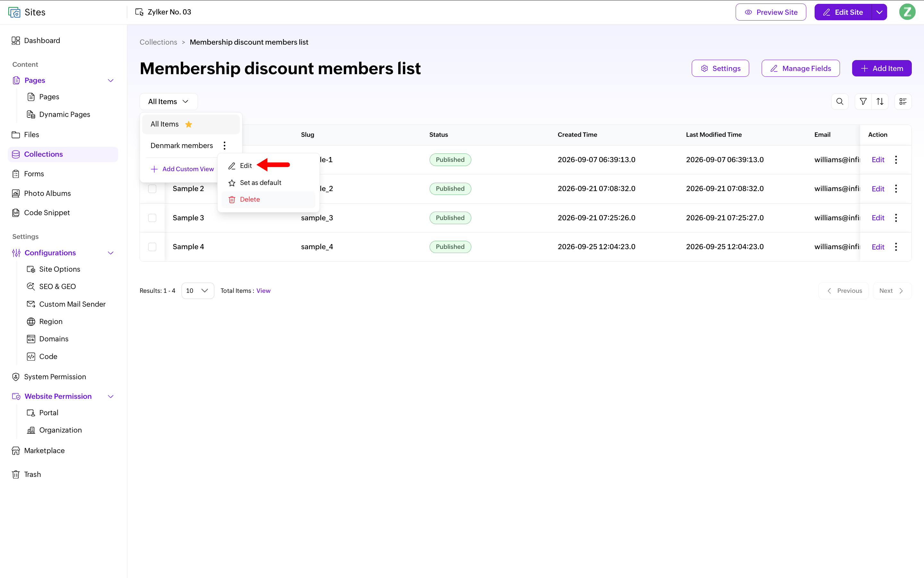The image size is (924, 578).
Task: Click Collections breadcrumb link
Action: coord(158,42)
